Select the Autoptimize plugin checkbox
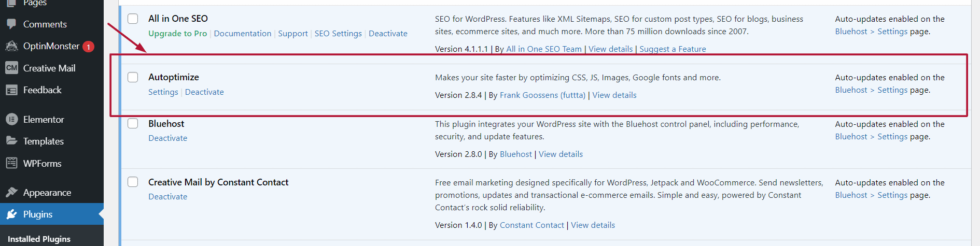 [133, 77]
